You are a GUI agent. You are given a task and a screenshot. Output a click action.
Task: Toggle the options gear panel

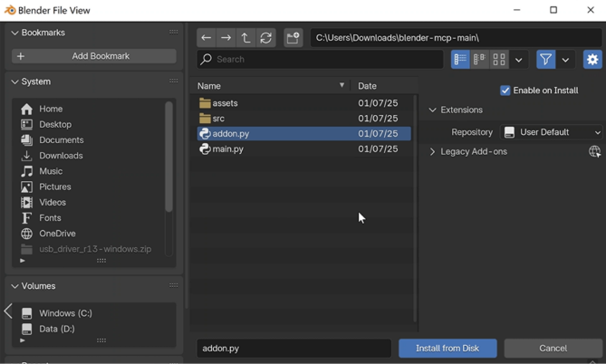[x=592, y=60]
